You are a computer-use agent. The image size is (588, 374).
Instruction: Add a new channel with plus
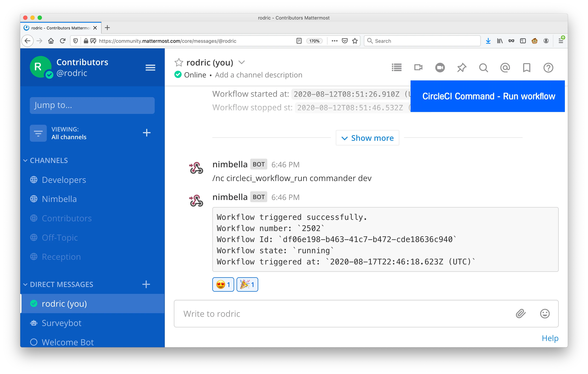click(147, 133)
